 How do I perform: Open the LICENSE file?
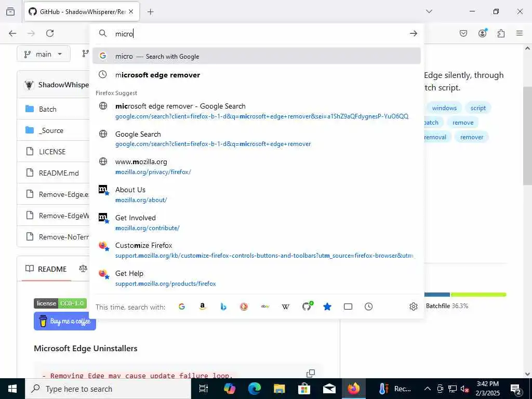52,152
